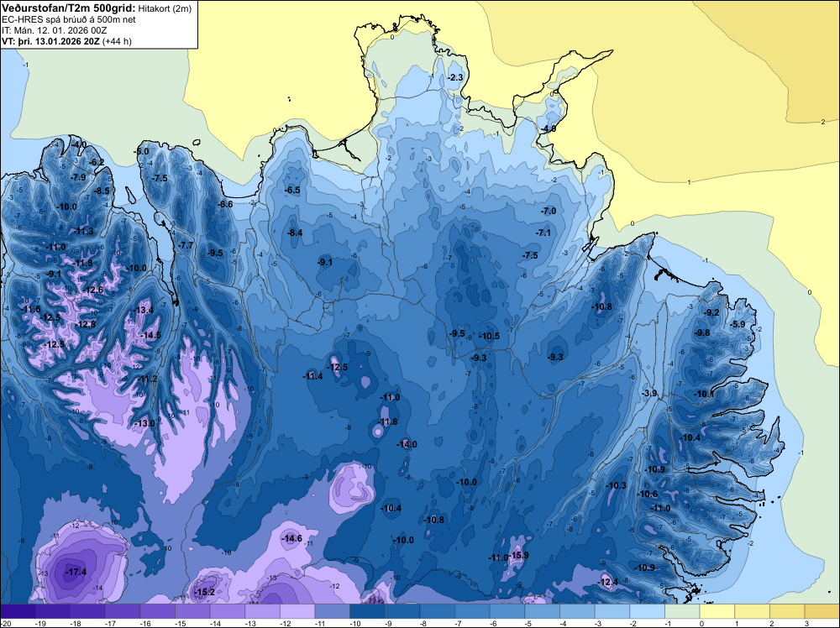Click the -14.0 temperature value
This screenshot has width=840, height=628.
tap(407, 444)
